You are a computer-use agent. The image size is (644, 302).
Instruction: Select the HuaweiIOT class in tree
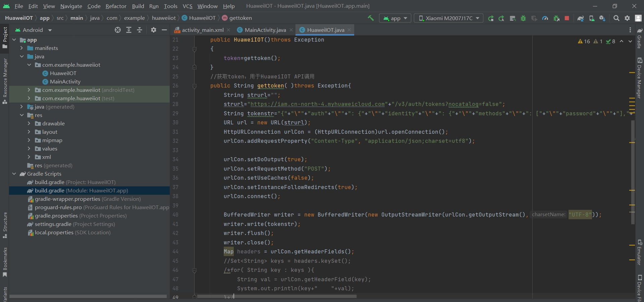[63, 73]
